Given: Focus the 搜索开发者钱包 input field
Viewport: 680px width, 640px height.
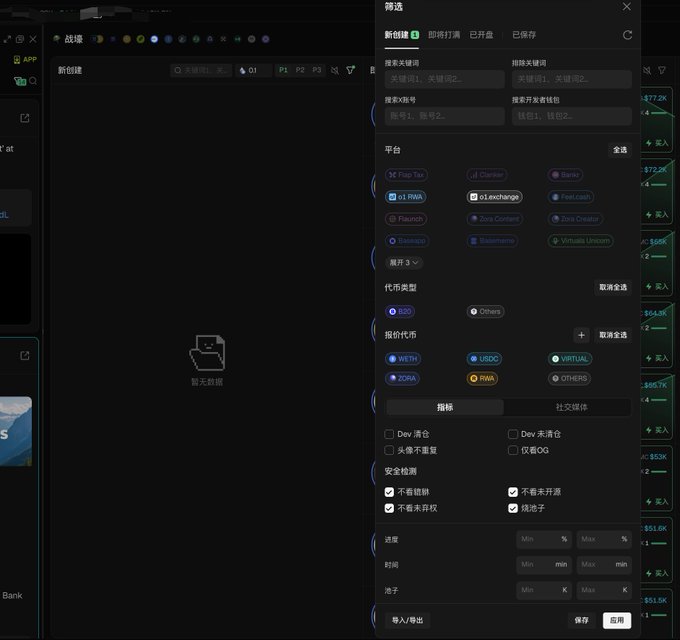Looking at the screenshot, I should [x=572, y=116].
